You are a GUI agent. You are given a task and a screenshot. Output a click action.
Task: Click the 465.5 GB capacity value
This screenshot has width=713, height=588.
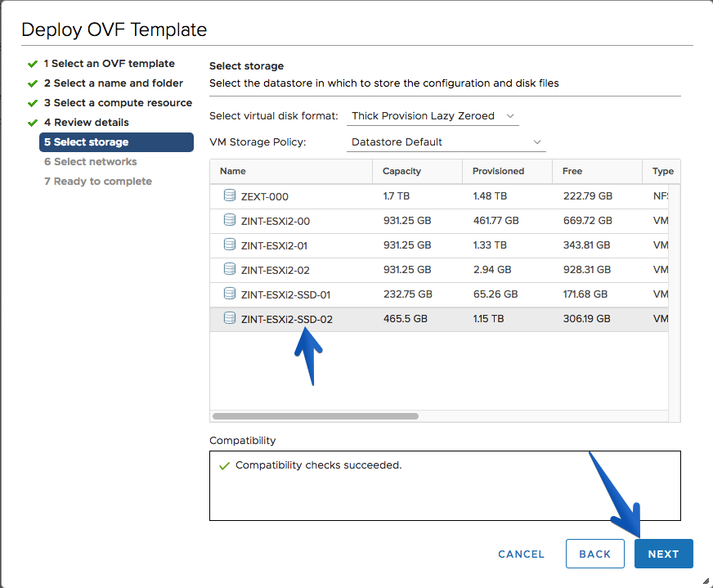click(x=406, y=319)
